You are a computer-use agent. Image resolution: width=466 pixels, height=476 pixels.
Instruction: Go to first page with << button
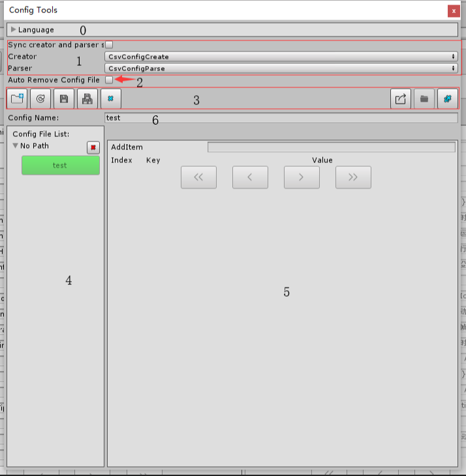(x=198, y=177)
